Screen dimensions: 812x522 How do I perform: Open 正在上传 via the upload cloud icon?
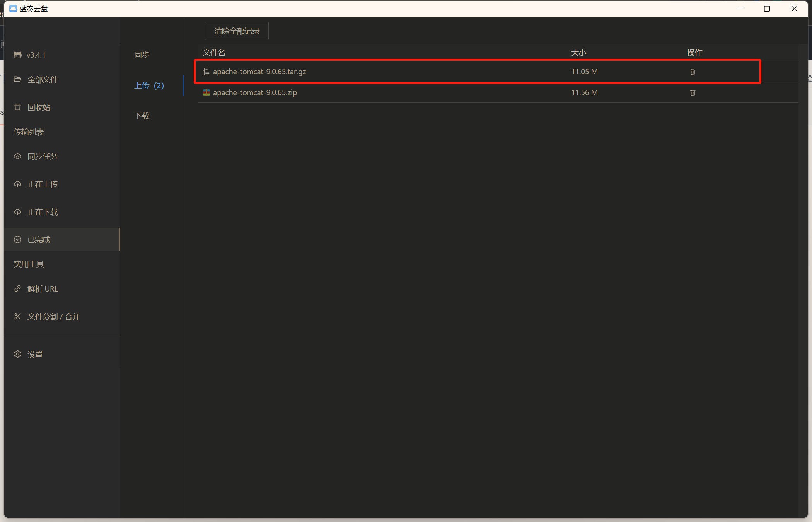(17, 184)
